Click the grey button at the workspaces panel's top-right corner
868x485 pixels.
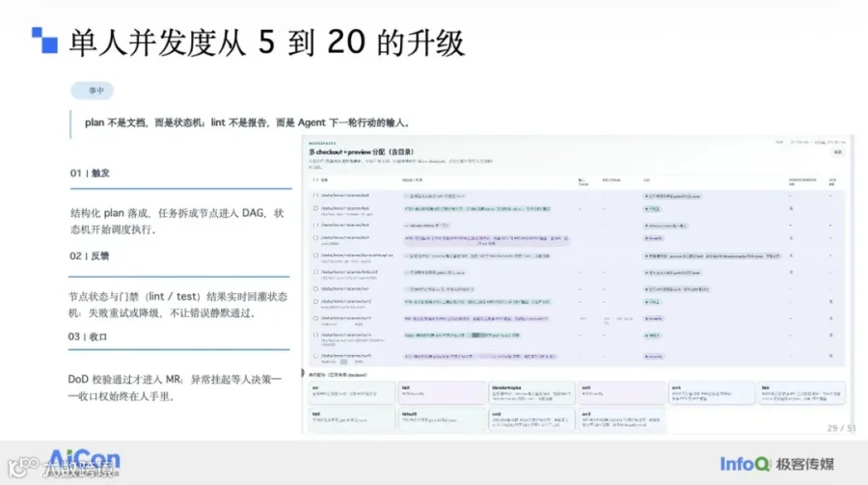click(x=837, y=152)
